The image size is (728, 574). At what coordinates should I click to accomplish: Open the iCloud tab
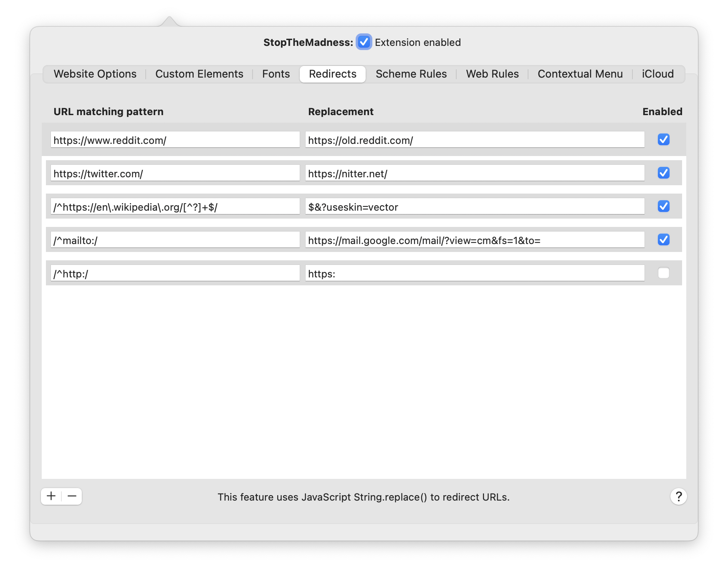pyautogui.click(x=657, y=74)
